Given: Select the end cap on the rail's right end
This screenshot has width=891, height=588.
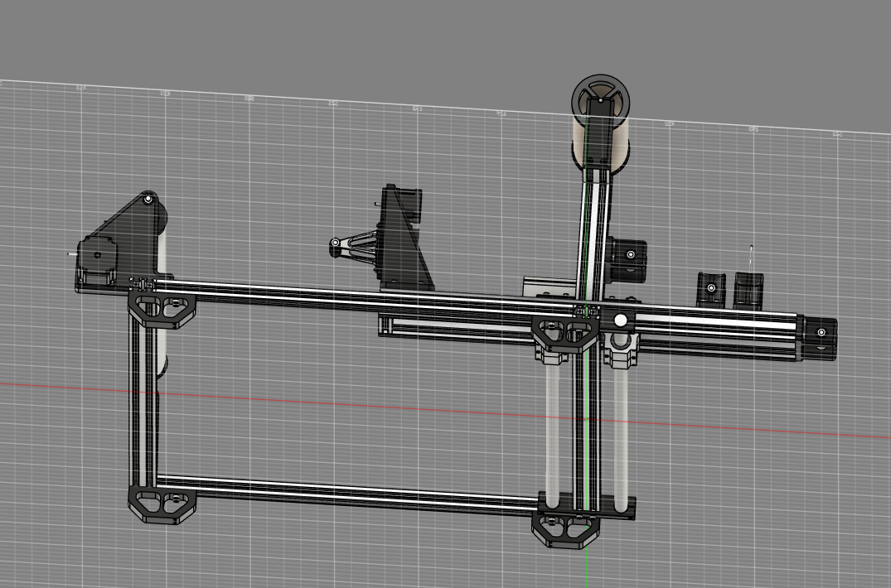Looking at the screenshot, I should click(819, 334).
